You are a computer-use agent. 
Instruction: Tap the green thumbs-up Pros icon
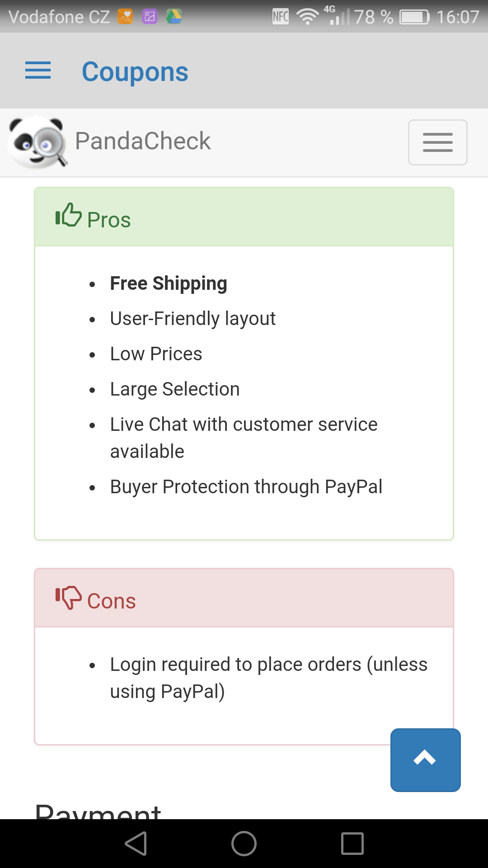click(x=69, y=215)
